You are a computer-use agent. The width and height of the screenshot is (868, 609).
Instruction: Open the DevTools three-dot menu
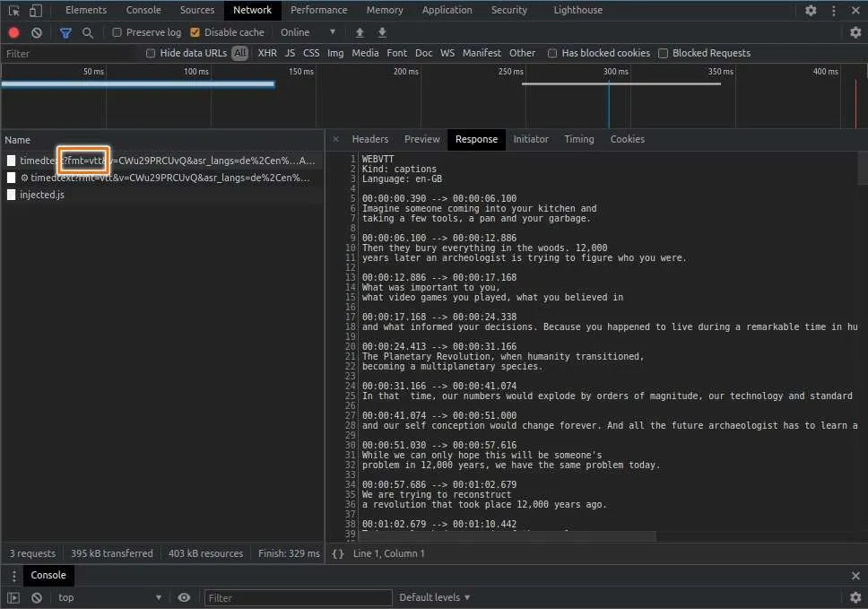(x=834, y=10)
